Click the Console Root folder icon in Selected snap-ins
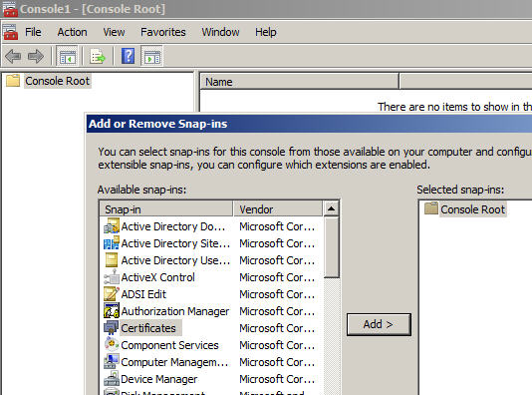Screen dimensions: 532x395 431,208
